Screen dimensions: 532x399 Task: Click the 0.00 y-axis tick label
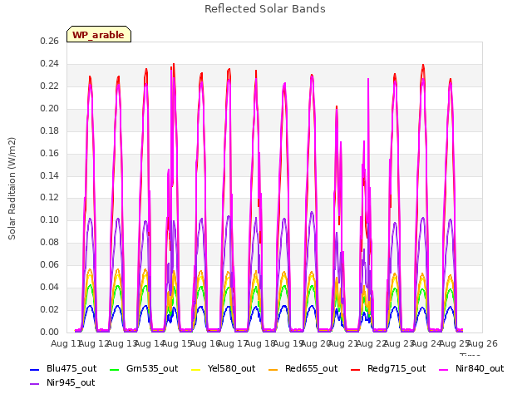50,332
